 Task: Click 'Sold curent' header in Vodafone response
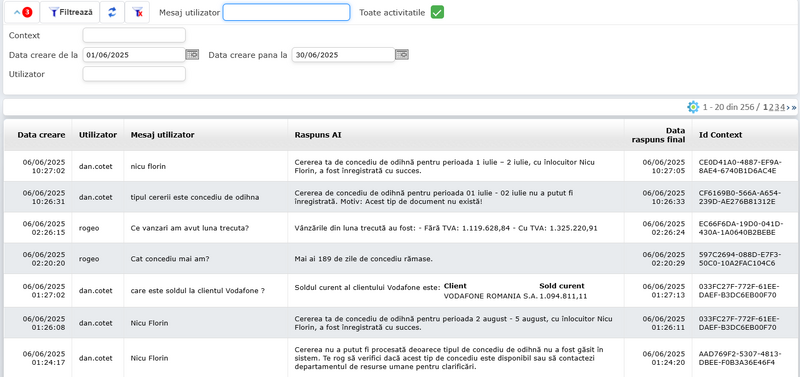[x=562, y=286]
